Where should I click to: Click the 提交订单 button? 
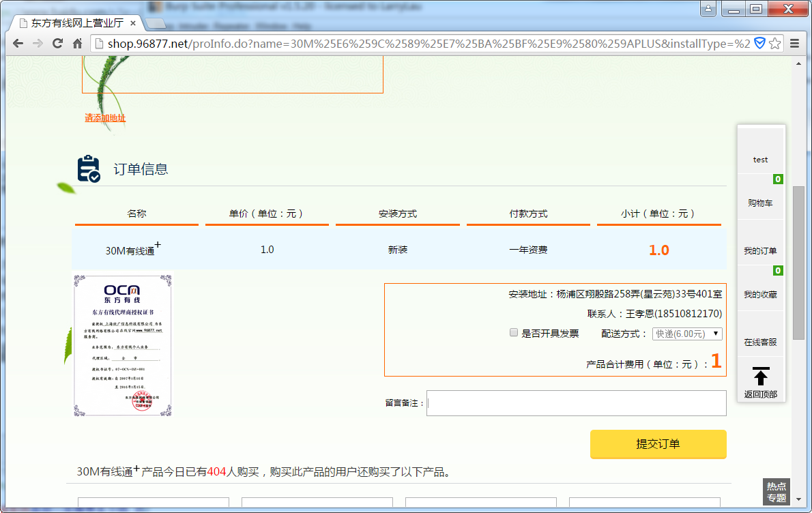tap(658, 444)
